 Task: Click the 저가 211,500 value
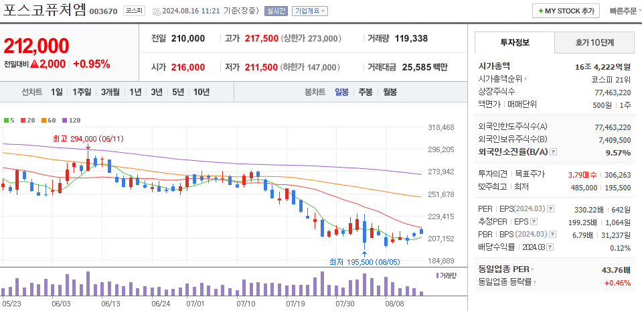coord(261,67)
